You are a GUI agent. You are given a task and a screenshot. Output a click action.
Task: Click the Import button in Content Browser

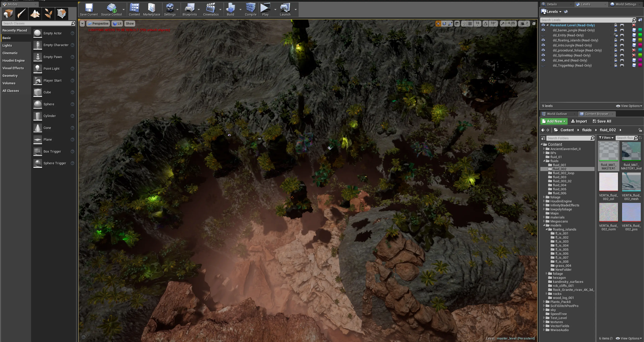579,121
